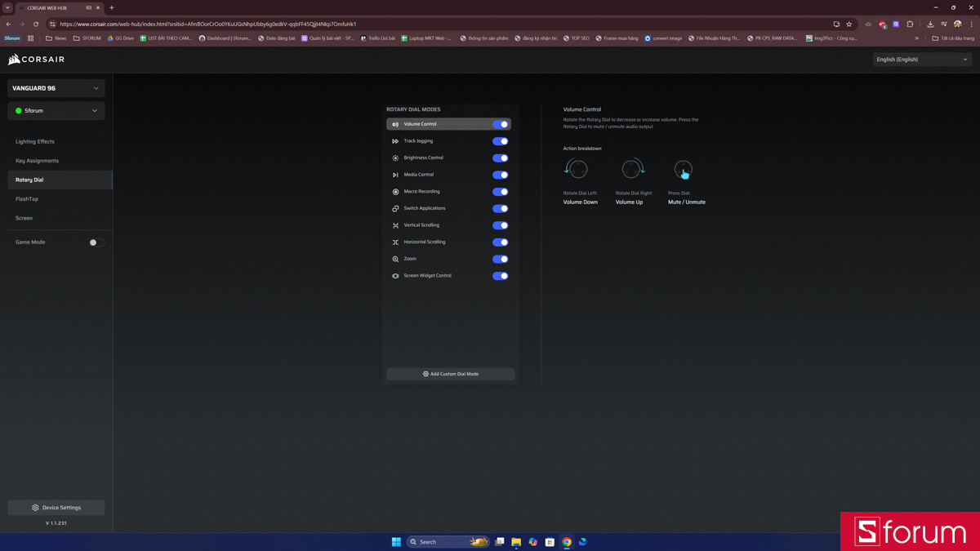Open Chrome from the Windows taskbar

[566, 542]
